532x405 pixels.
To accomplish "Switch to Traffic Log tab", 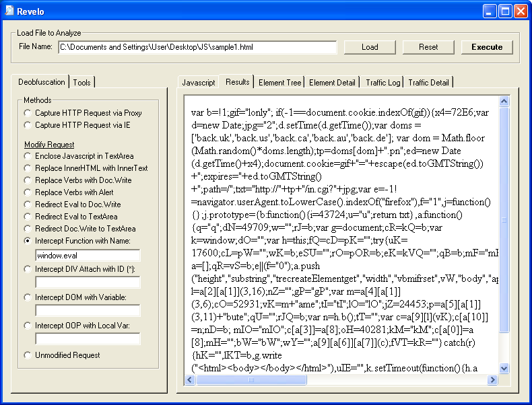I will point(383,83).
